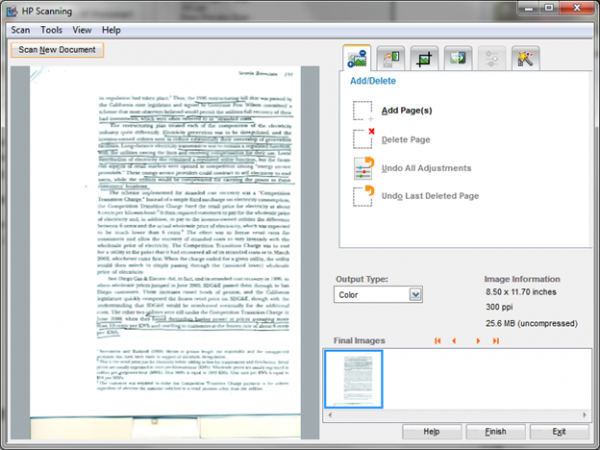Go to previous final image arrow
Image resolution: width=600 pixels, height=450 pixels.
tap(455, 341)
